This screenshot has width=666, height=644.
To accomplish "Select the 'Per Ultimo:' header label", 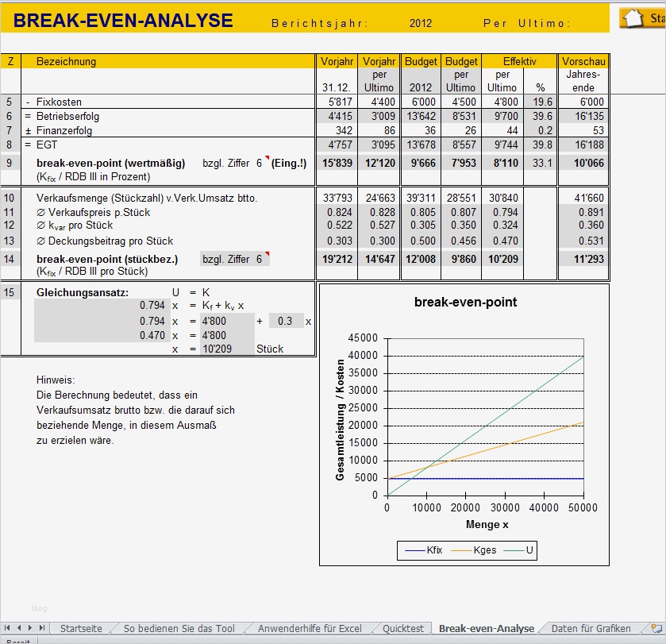I will click(x=526, y=23).
